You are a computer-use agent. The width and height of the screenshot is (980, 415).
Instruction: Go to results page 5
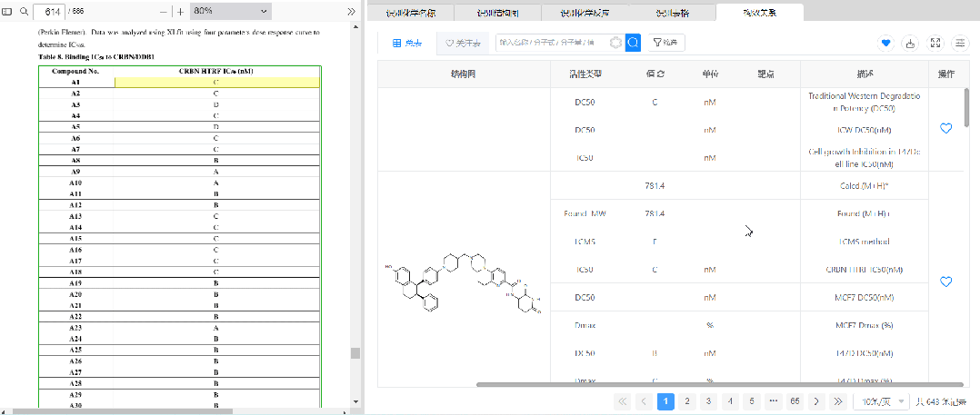tap(752, 401)
